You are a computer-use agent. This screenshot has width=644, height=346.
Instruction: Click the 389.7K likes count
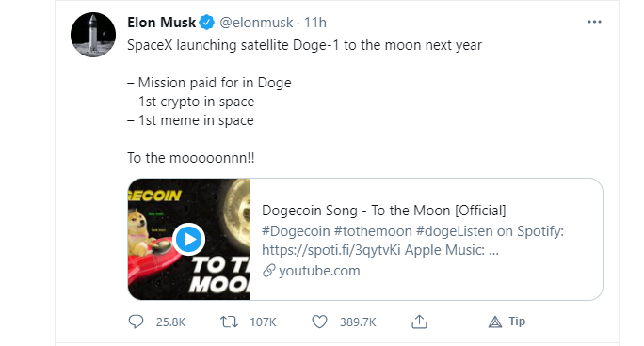click(x=358, y=322)
